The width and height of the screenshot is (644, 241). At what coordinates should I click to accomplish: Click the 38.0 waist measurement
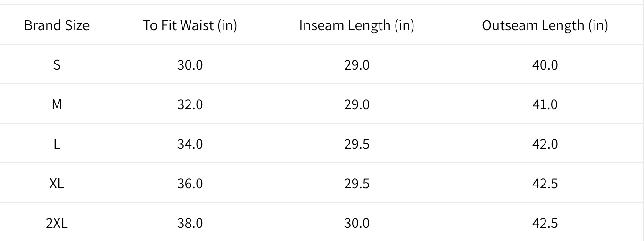190,223
